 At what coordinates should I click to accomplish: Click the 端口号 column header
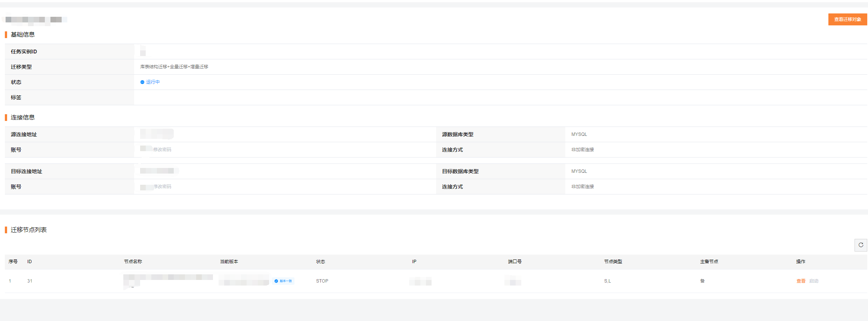pyautogui.click(x=515, y=262)
